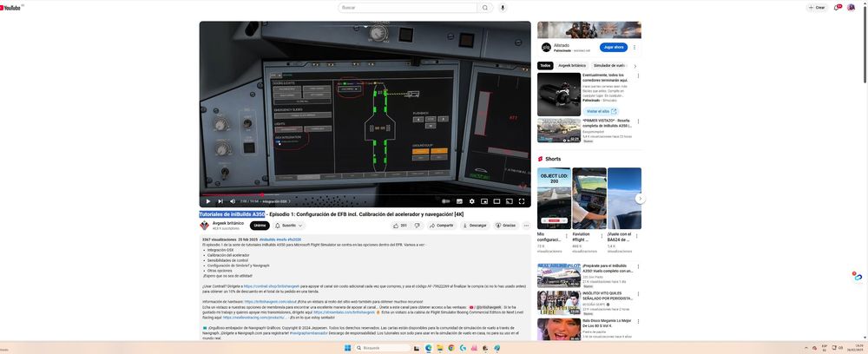Open Microsoft Edge from the taskbar
Viewport: 868px width, 354px height.
pos(429,348)
